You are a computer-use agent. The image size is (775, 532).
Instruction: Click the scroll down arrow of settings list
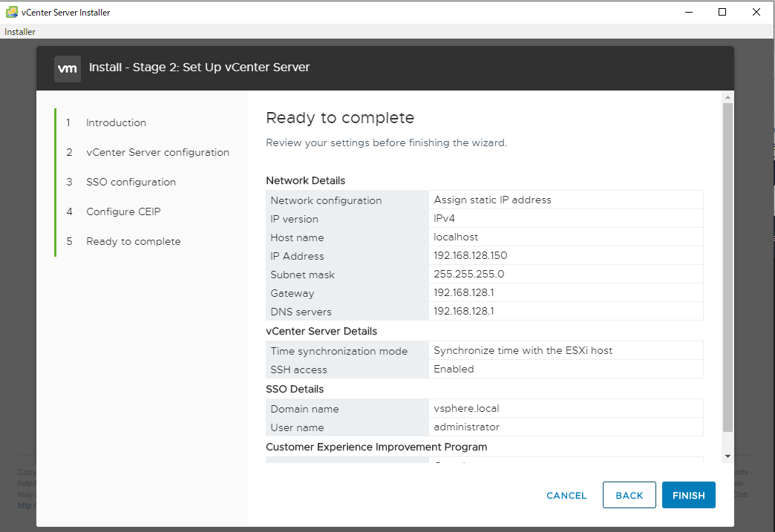727,456
